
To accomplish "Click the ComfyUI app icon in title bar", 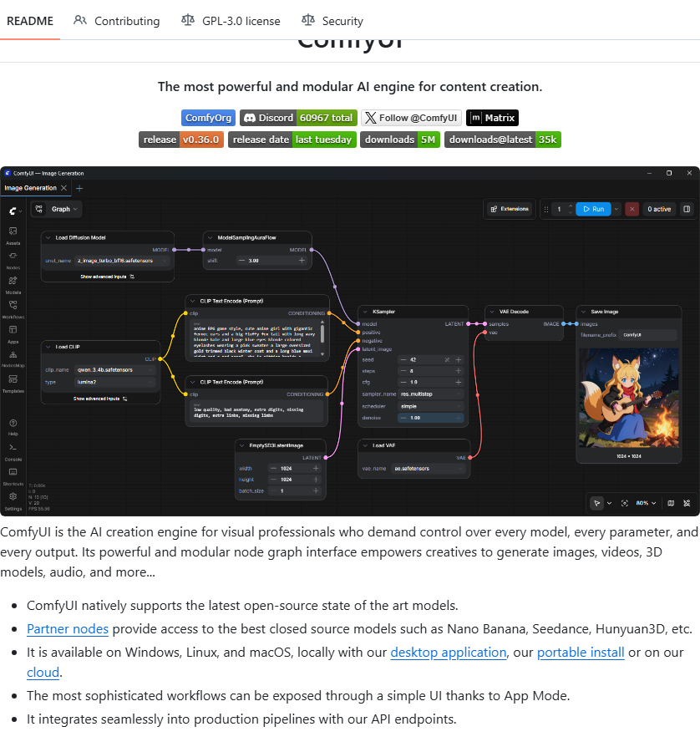I will (x=8, y=173).
